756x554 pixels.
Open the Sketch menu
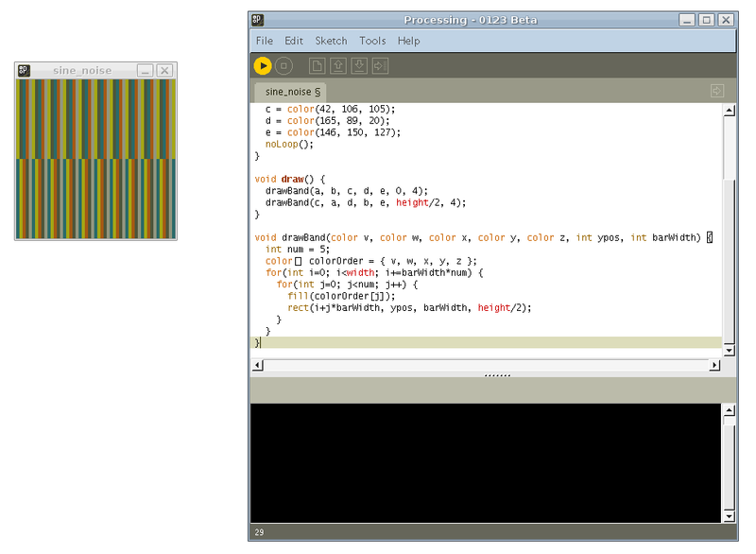pos(331,41)
